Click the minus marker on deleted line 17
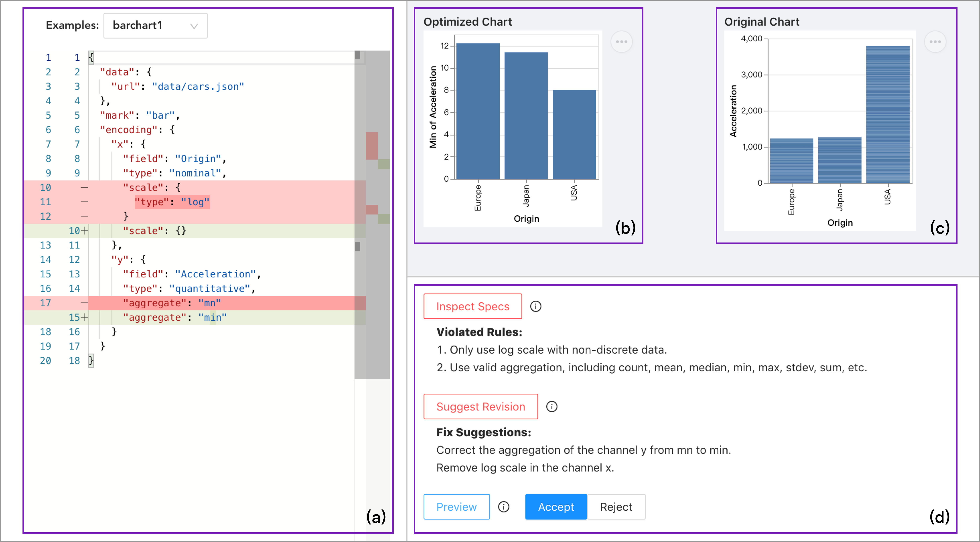The image size is (980, 542). (85, 303)
